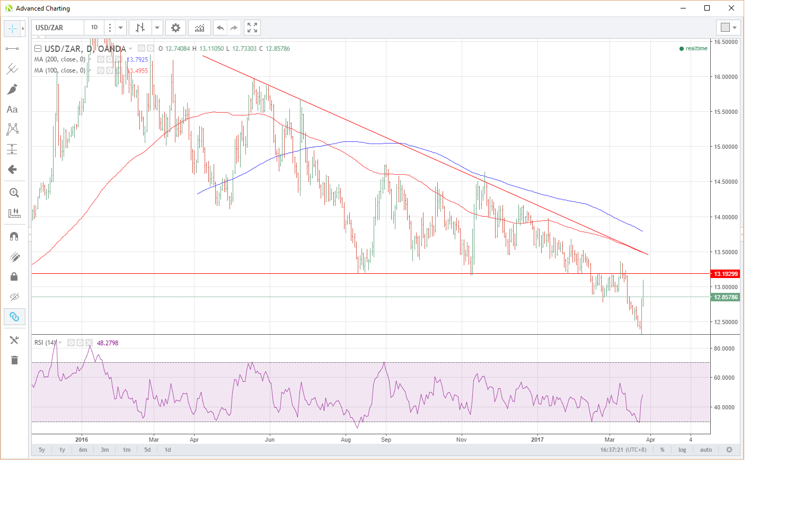The width and height of the screenshot is (812, 519).
Task: Select the 5d time range
Action: point(147,450)
